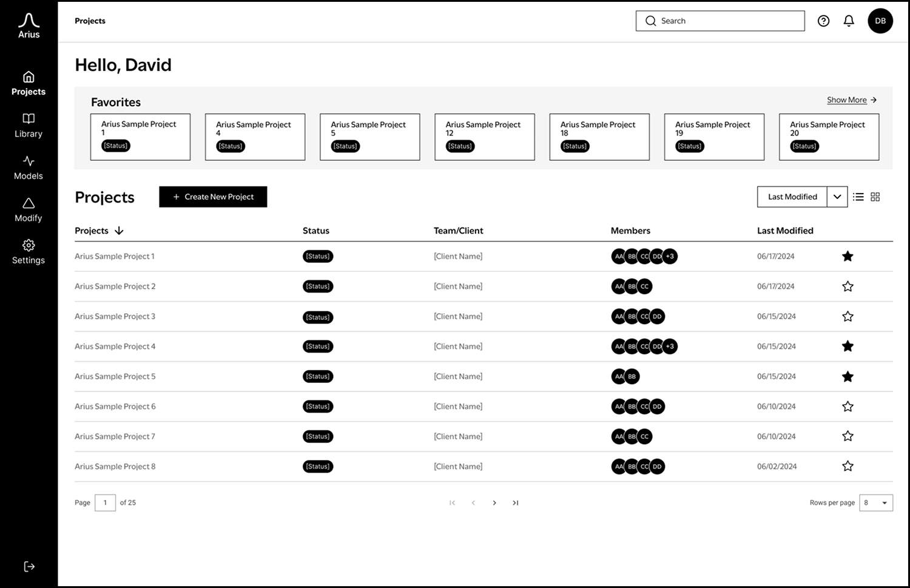Screen dimensions: 910x588
Task: Click the Members column header
Action: click(x=630, y=231)
